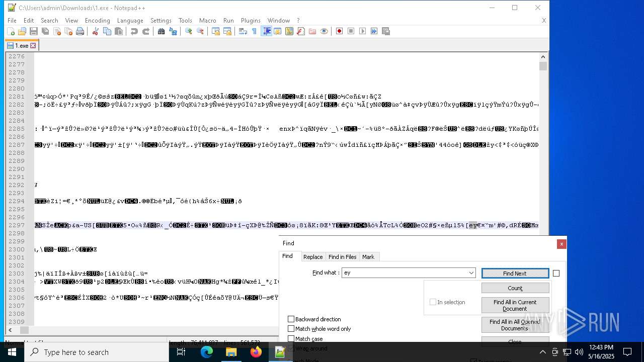
Task: Toggle Match case checkbox
Action: 291,339
